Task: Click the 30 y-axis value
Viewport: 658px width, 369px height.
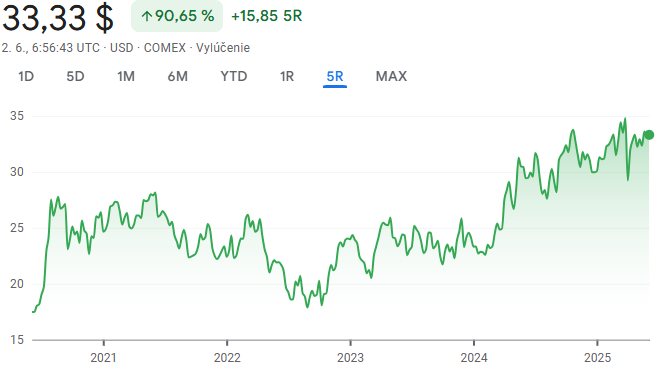Action: coord(17,172)
